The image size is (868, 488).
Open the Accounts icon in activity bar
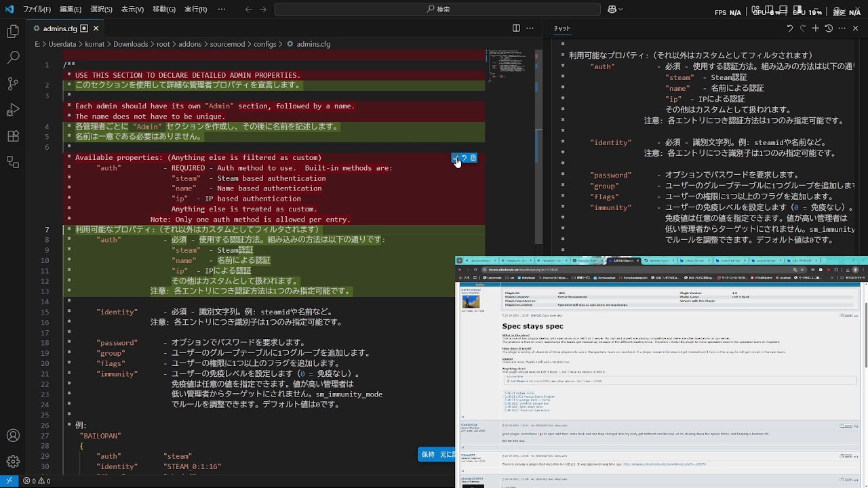[x=13, y=436]
